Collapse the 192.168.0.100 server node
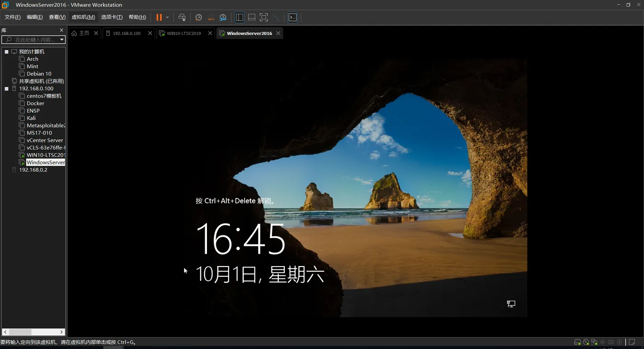 6,88
